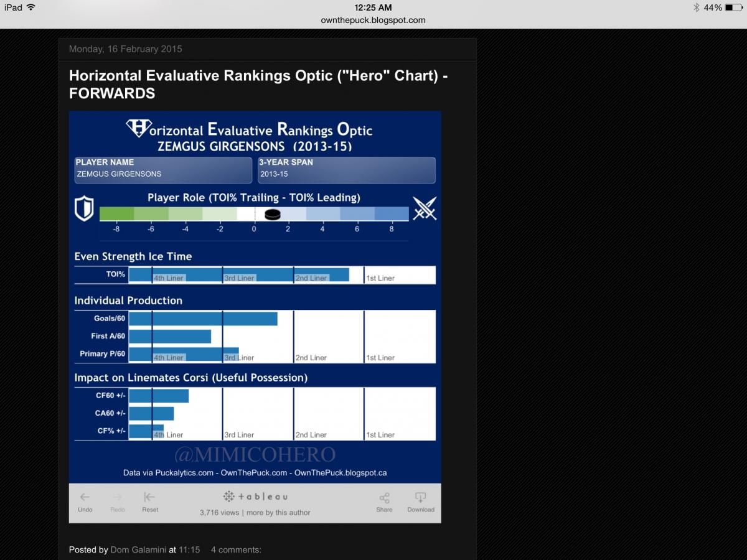Open the Player Name selector
The image size is (747, 560).
(163, 170)
